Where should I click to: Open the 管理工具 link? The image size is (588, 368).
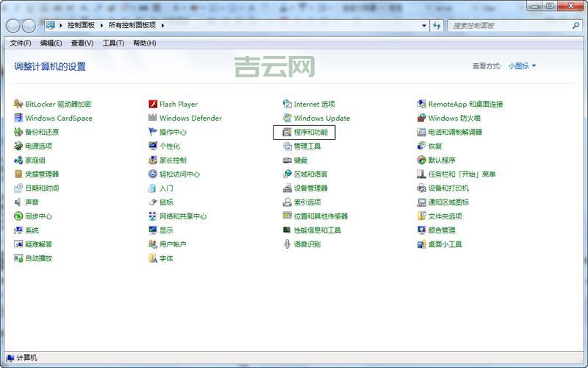[x=307, y=146]
